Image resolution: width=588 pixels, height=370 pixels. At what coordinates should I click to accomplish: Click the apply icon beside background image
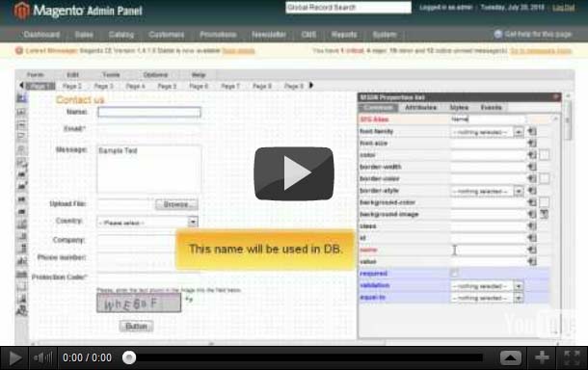tap(532, 214)
